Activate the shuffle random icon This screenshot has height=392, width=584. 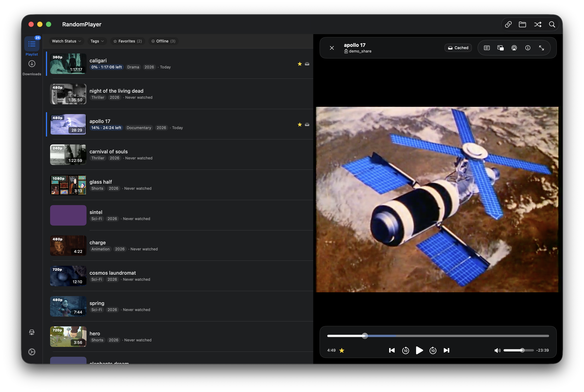(538, 24)
